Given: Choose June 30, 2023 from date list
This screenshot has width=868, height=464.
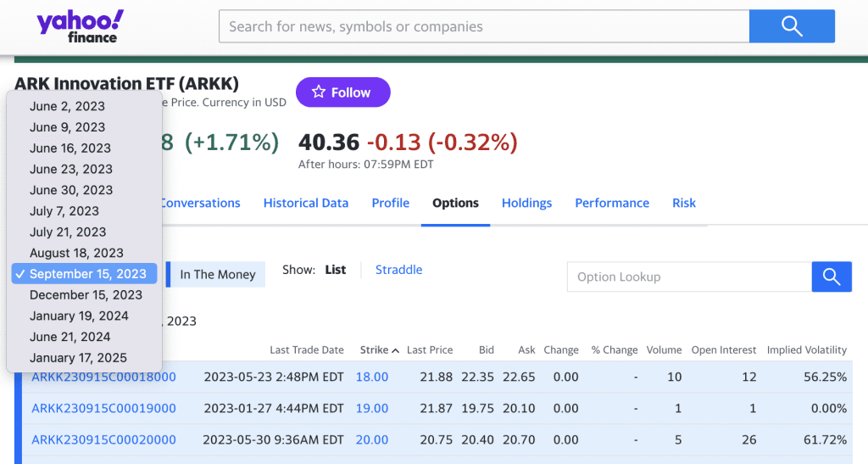Looking at the screenshot, I should coord(84,190).
